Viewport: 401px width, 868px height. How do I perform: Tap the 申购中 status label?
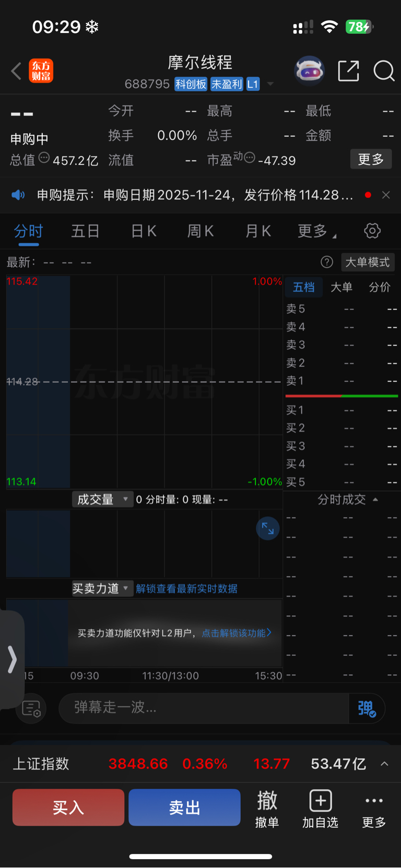point(29,139)
